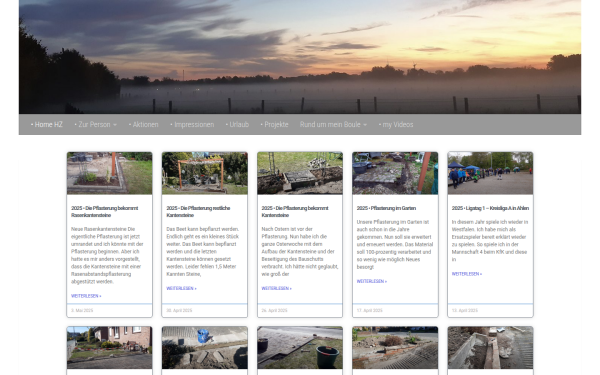
Task: Select the date '30. April 2025'
Action: tap(179, 310)
